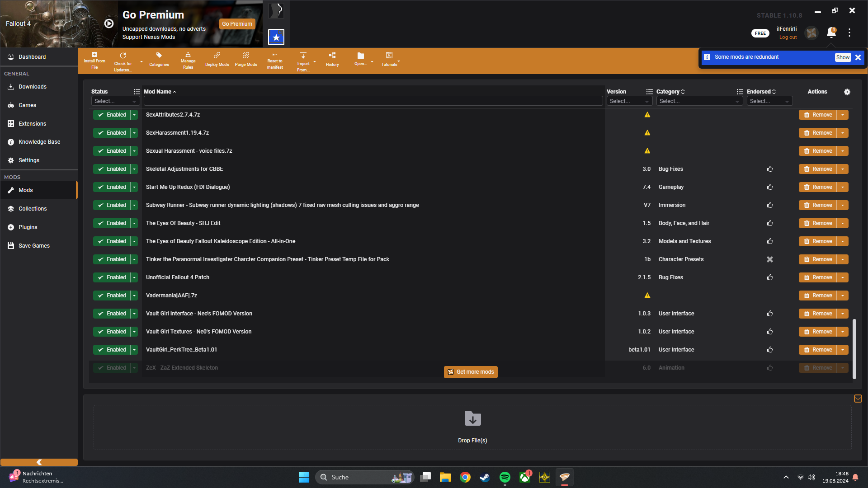Remove Vault Girl Interface mod
The height and width of the screenshot is (488, 868).
tap(818, 314)
